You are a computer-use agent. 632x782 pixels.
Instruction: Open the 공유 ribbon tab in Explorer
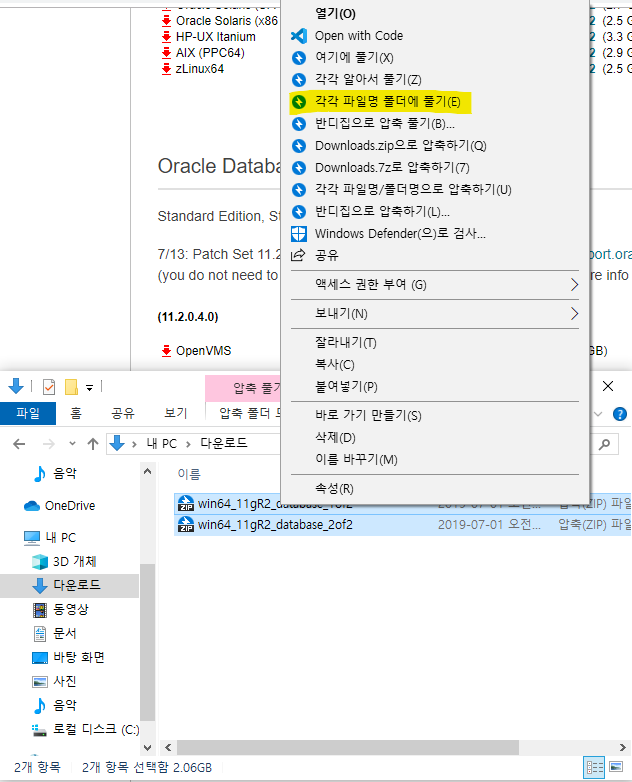pyautogui.click(x=123, y=413)
